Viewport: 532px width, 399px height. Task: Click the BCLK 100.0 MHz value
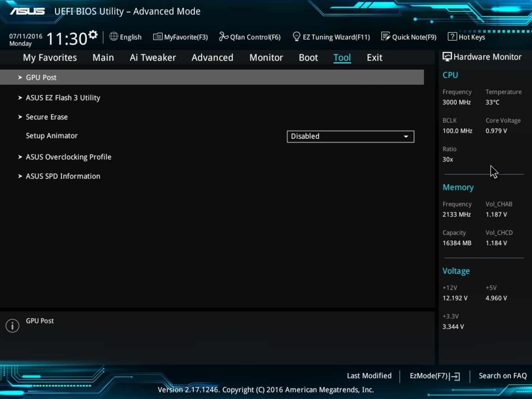457,131
